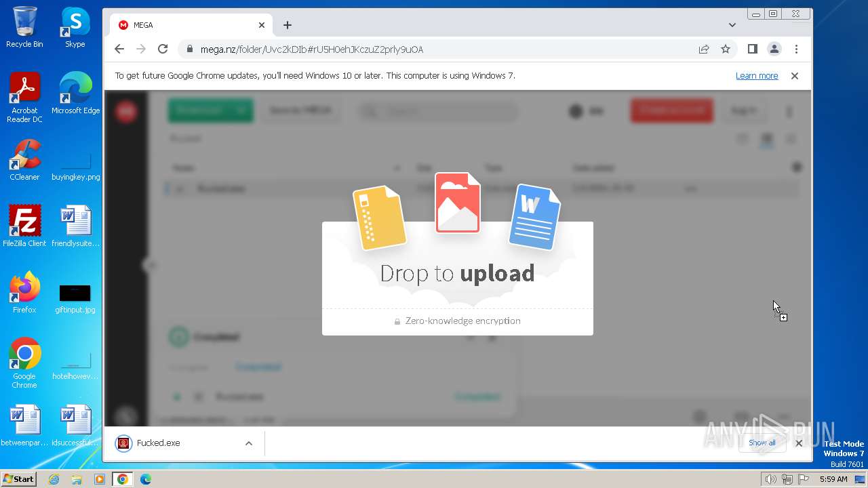Open the Chrome profile avatar menu

point(774,49)
